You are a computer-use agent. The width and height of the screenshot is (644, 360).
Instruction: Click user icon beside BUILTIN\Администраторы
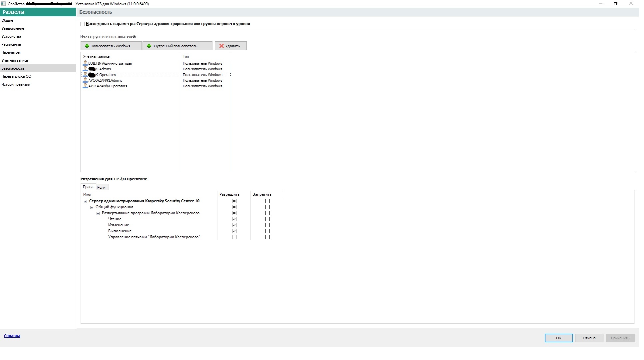85,63
